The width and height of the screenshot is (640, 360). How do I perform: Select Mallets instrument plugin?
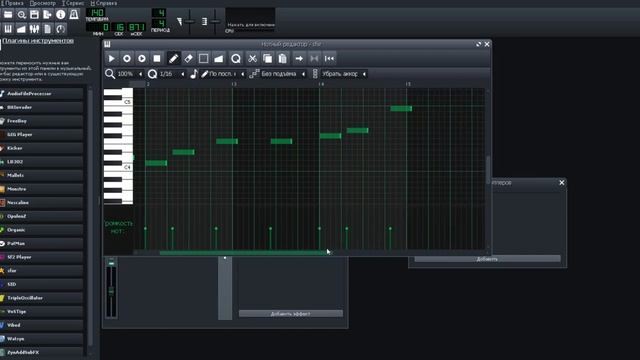[42, 175]
